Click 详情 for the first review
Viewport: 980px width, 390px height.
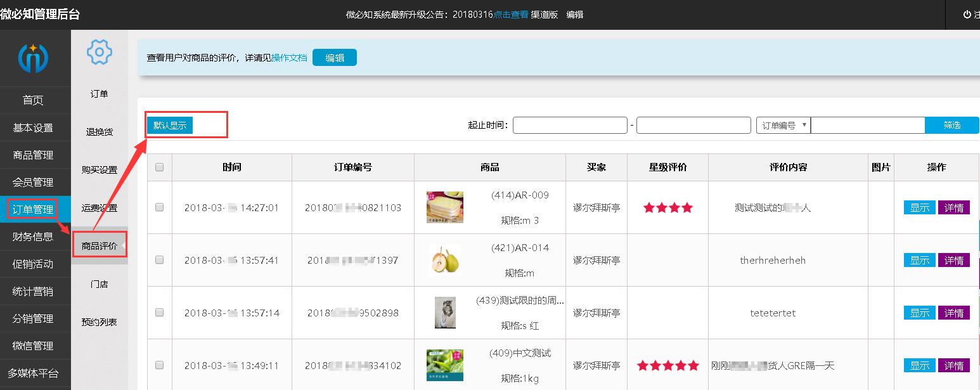(953, 207)
